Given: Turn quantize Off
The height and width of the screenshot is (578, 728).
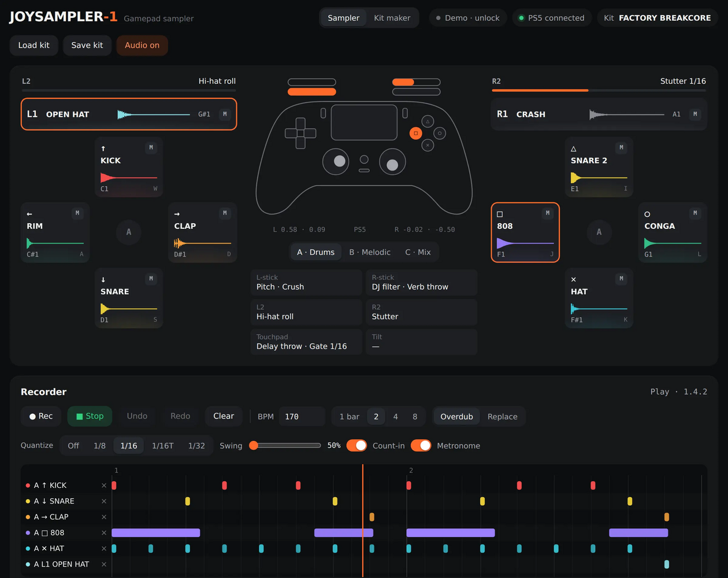Looking at the screenshot, I should (x=73, y=446).
